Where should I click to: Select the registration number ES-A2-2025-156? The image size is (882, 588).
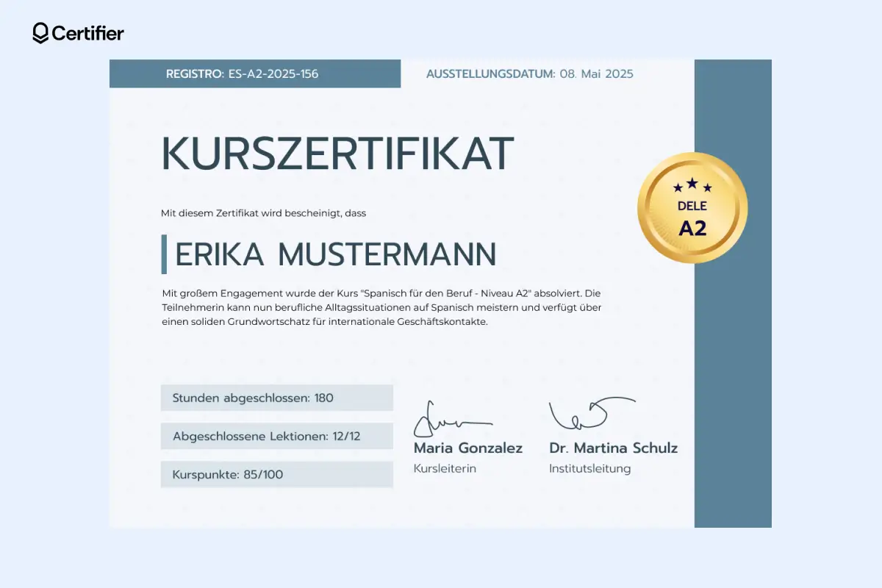272,73
